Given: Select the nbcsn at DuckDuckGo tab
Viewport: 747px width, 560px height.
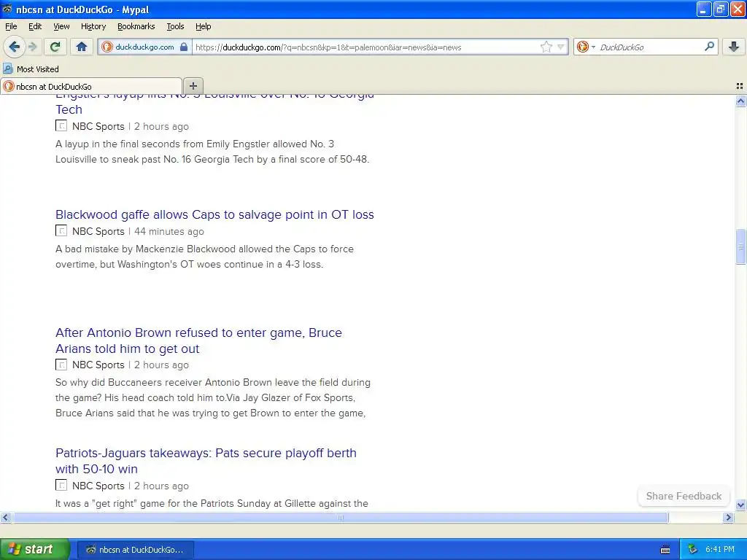Looking at the screenshot, I should pyautogui.click(x=91, y=86).
